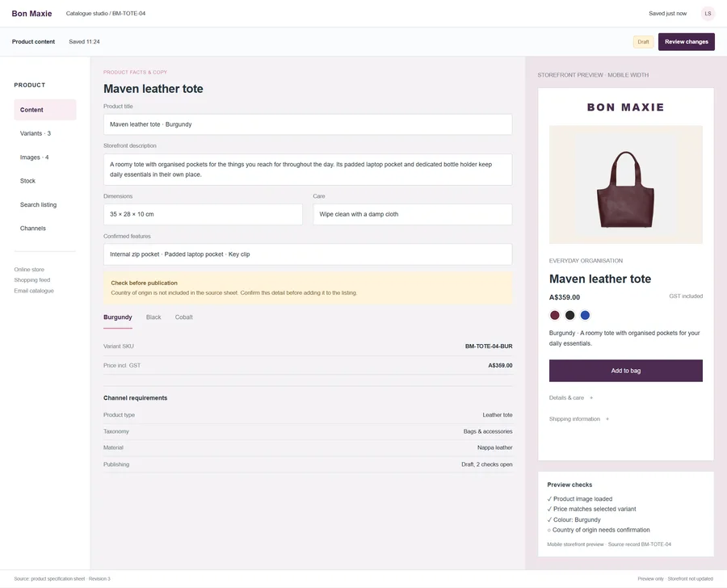The width and height of the screenshot is (727, 588).
Task: Select the Burgundy variant tab
Action: pos(118,317)
